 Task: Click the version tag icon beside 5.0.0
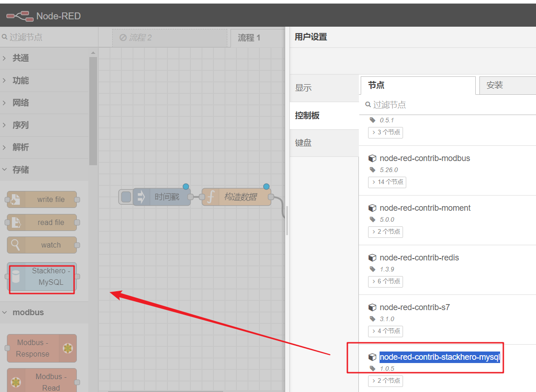373,219
